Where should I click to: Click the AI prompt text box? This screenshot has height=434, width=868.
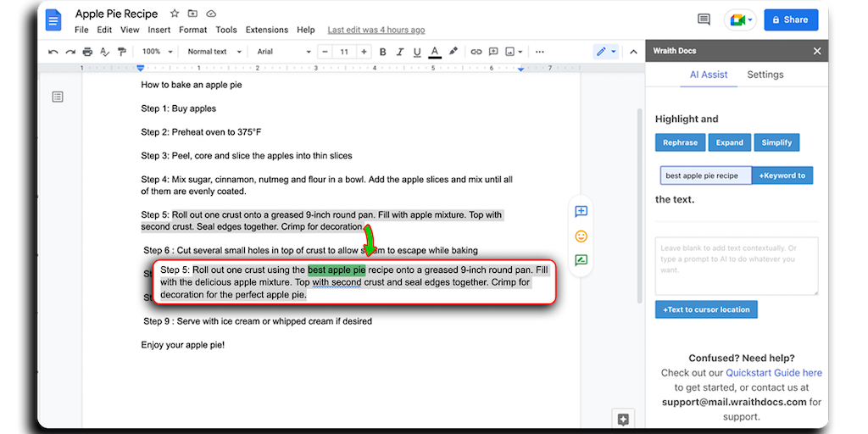coord(736,265)
